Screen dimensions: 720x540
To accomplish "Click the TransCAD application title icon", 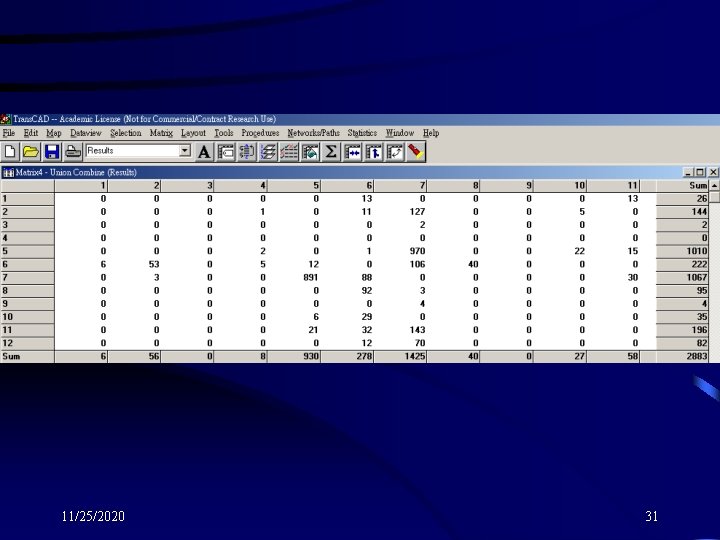I will point(6,119).
